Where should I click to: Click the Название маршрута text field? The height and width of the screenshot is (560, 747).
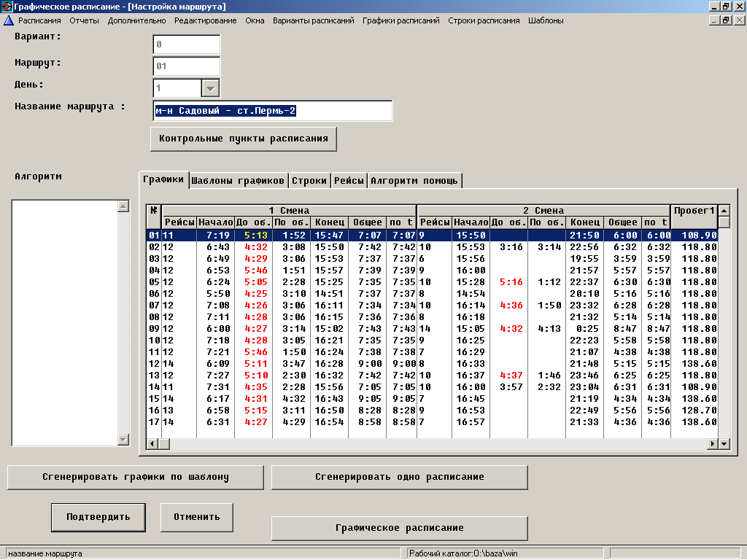(273, 111)
